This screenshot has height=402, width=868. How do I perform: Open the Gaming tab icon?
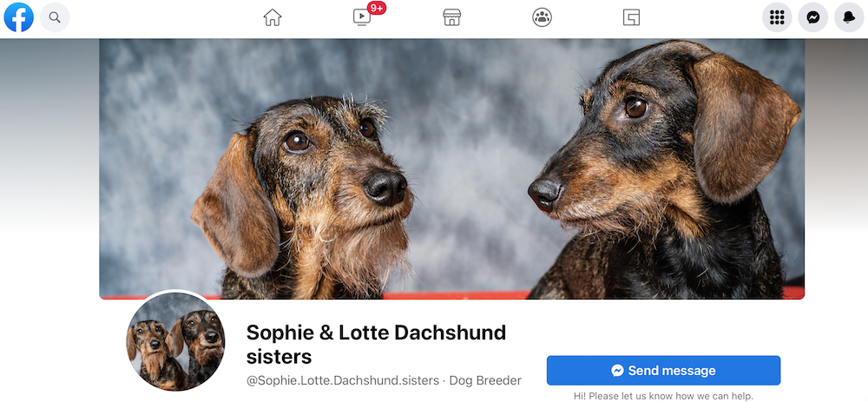tap(631, 17)
